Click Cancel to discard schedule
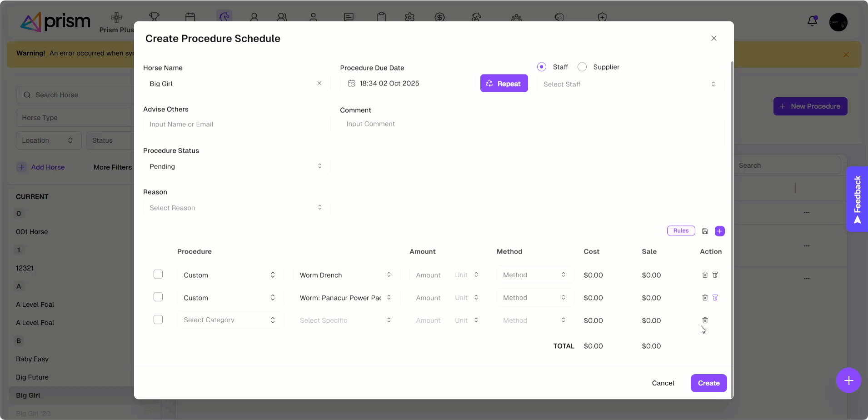The width and height of the screenshot is (868, 420). click(x=663, y=383)
